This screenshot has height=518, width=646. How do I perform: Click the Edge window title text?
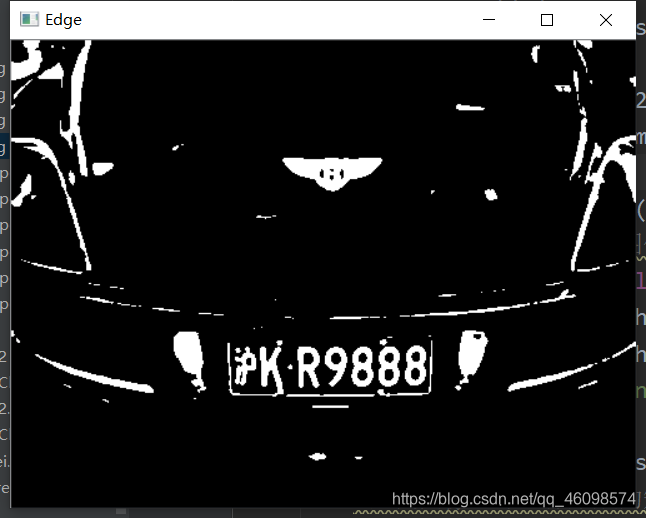[63, 20]
